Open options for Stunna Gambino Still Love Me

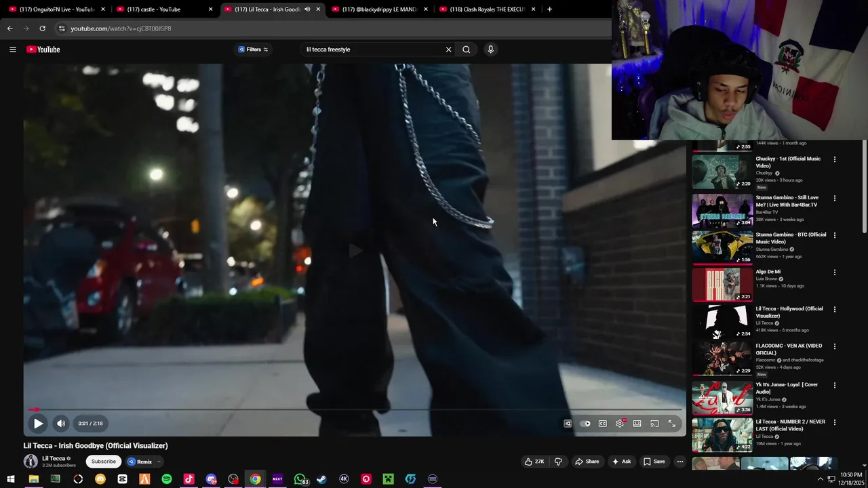coord(834,198)
